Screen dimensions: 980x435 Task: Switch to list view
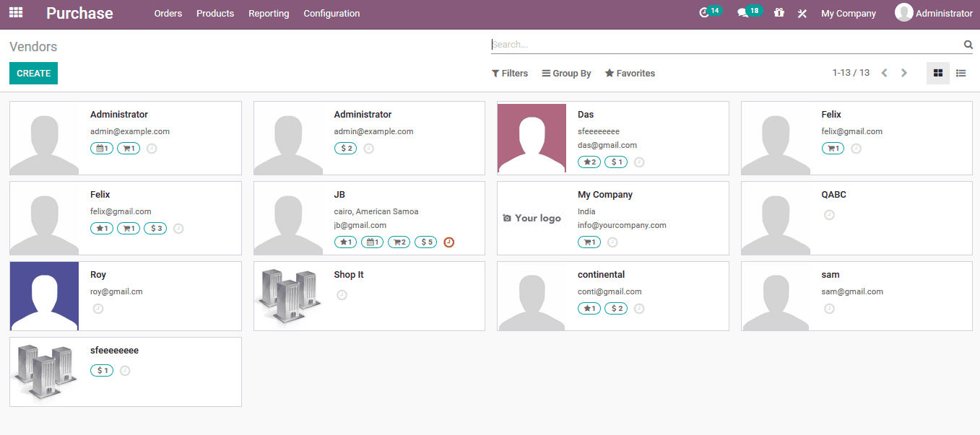961,73
